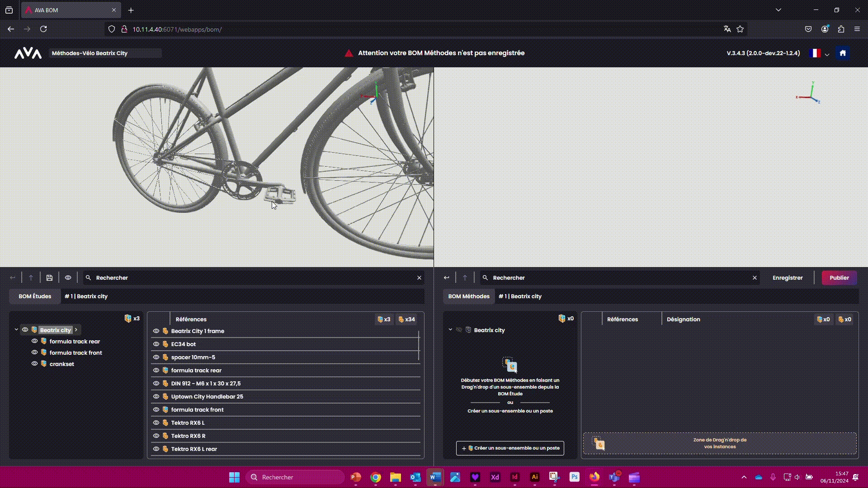Screen dimensions: 868x488
Task: Collapse the Beatrix city tree in BOM Études
Action: [16, 330]
